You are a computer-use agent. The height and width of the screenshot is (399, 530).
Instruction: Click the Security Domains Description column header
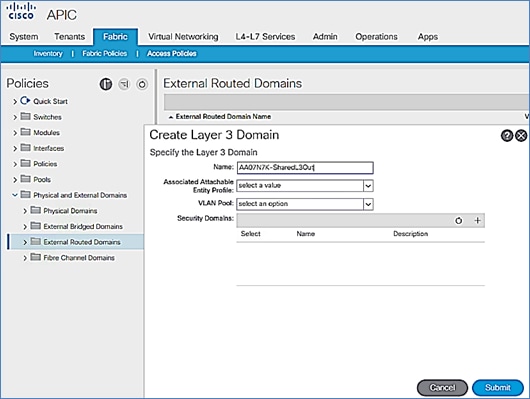(x=410, y=234)
